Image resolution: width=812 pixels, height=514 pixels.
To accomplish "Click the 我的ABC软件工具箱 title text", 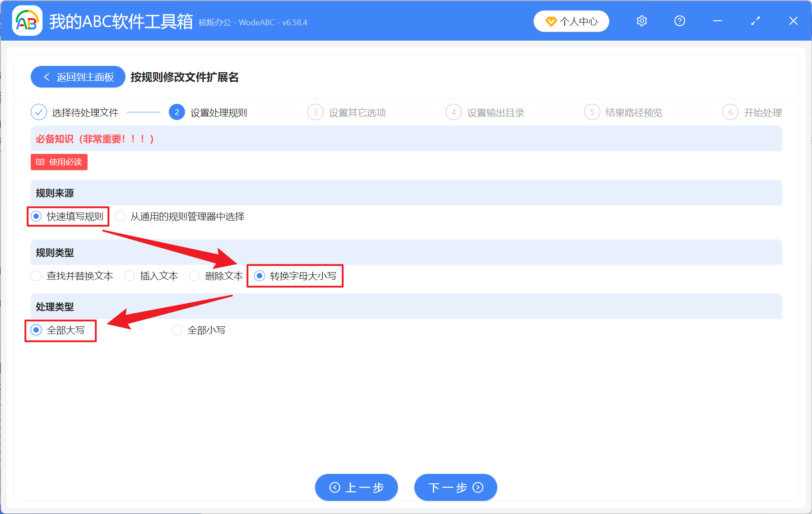I will 121,21.
